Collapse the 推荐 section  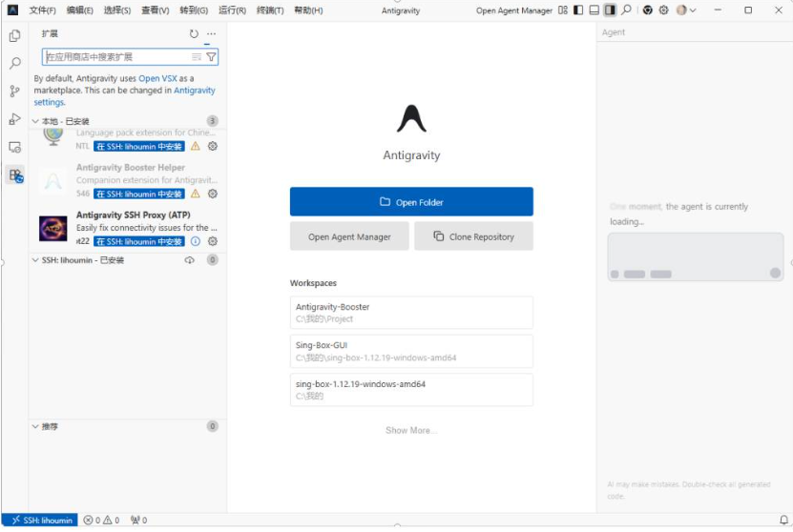pyautogui.click(x=36, y=427)
